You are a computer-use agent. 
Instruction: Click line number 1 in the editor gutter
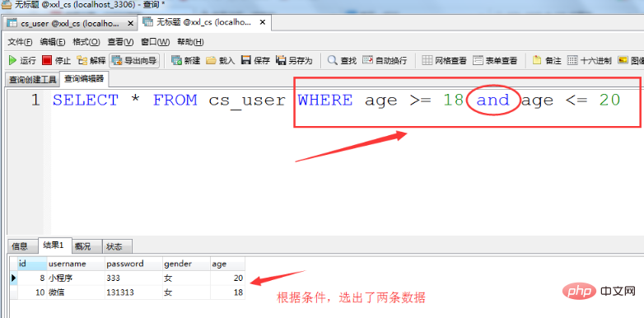click(x=36, y=101)
